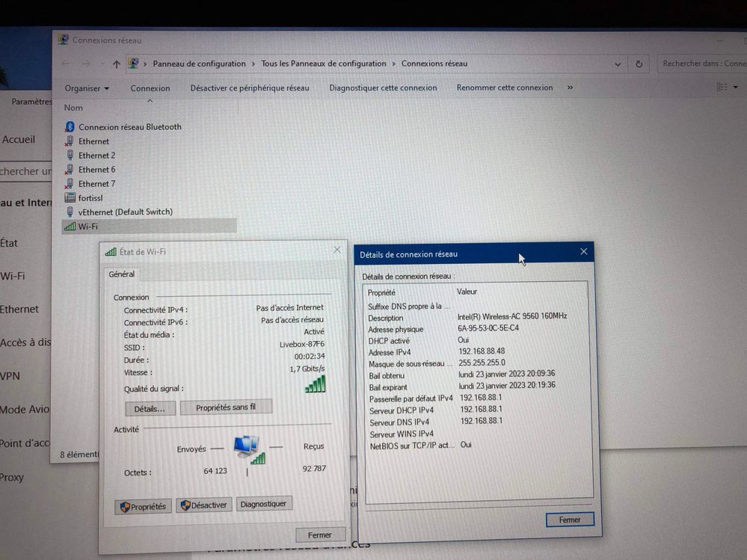Select the Ethernet 6 adapter icon
This screenshot has height=560, width=747.
point(70,170)
